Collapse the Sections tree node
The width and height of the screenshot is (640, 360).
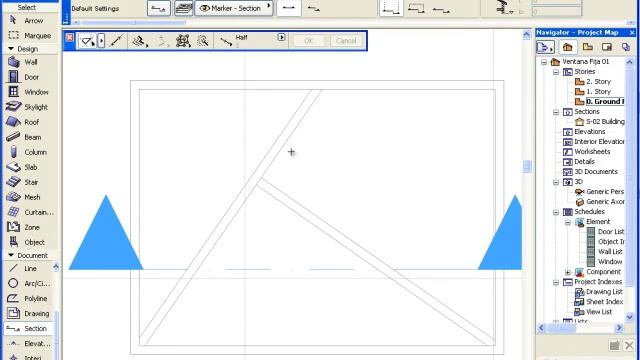tap(556, 112)
